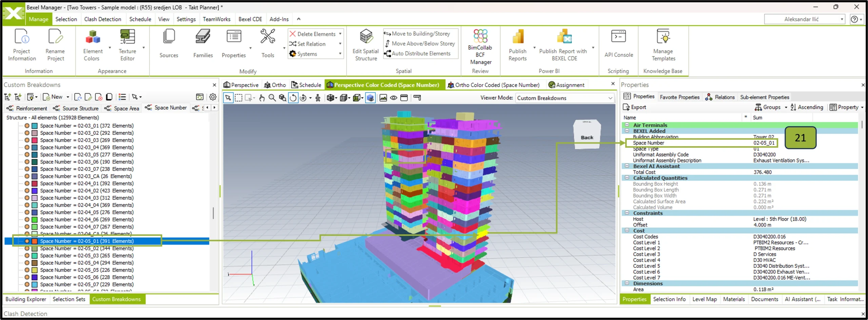Open the New breakdown dropdown arrow
Screen dimensions: 868x320
point(68,97)
